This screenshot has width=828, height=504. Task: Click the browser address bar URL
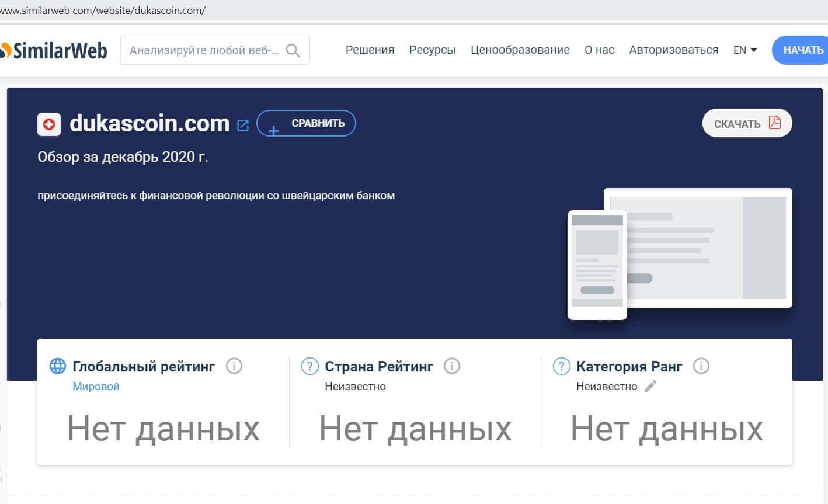[x=103, y=10]
